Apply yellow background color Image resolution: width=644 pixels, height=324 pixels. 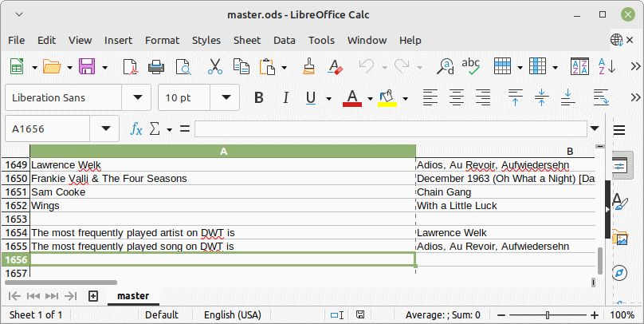pyautogui.click(x=387, y=98)
